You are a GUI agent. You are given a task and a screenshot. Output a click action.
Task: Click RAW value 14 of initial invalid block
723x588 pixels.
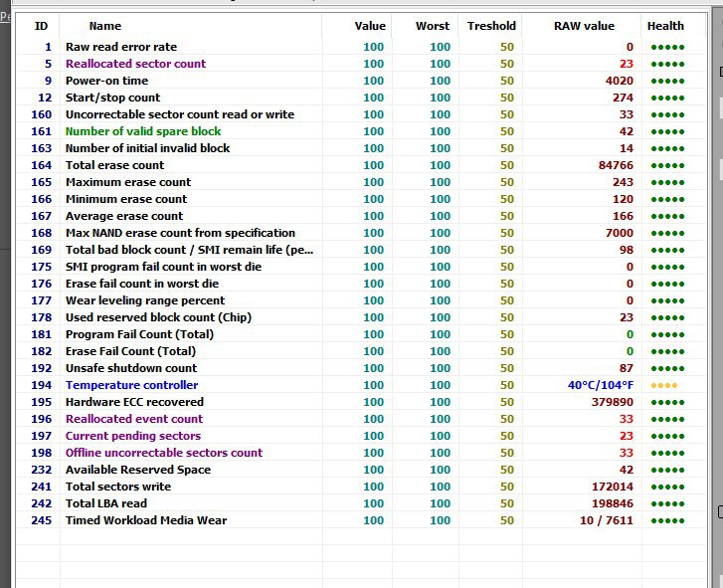click(x=627, y=148)
